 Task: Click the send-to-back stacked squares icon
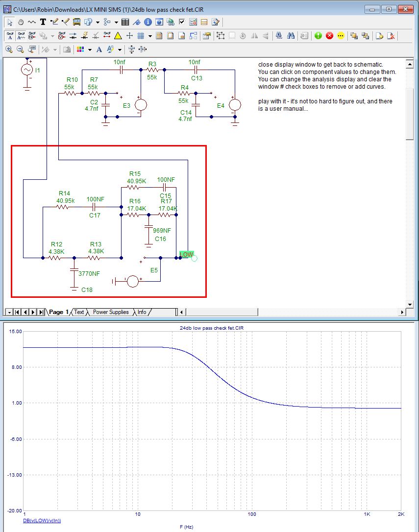[x=366, y=36]
